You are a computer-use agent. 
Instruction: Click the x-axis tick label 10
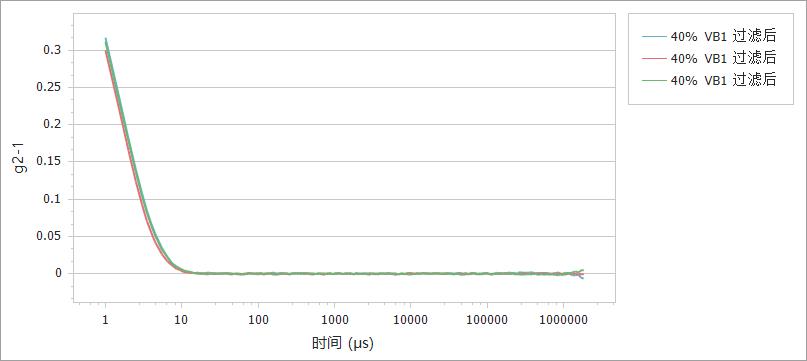pos(182,320)
